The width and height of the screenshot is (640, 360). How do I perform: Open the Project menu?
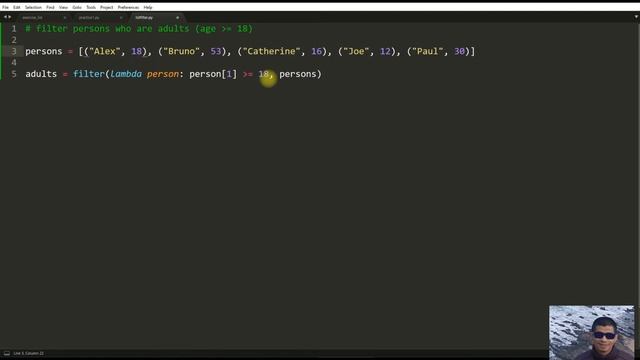tap(107, 7)
